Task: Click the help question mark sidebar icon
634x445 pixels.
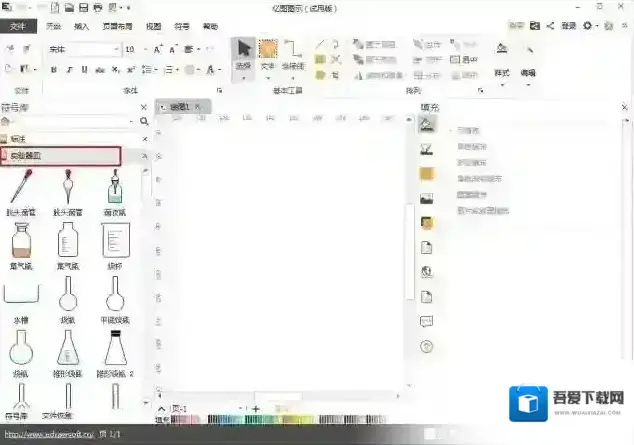Action: (x=426, y=346)
